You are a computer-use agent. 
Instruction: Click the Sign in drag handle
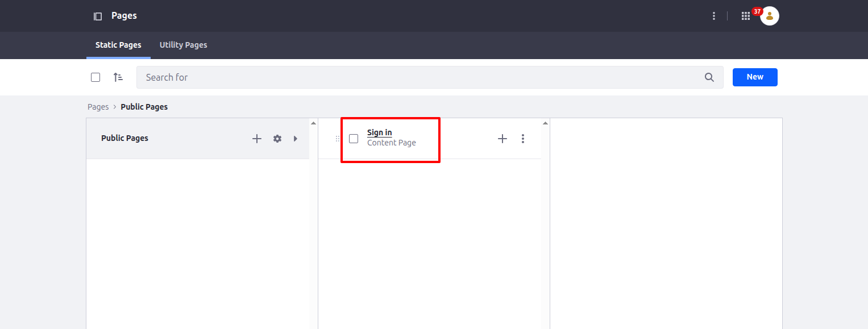[x=338, y=139]
